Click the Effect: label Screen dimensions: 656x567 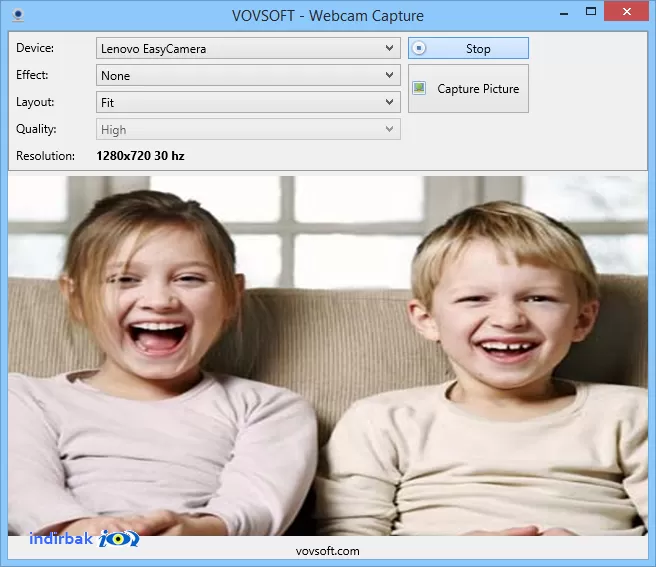pyautogui.click(x=32, y=75)
